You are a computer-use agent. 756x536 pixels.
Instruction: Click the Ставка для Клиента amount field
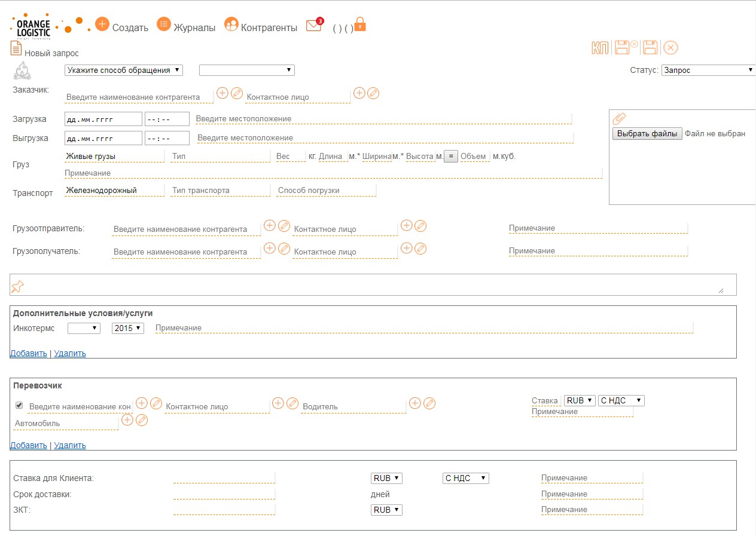point(224,477)
